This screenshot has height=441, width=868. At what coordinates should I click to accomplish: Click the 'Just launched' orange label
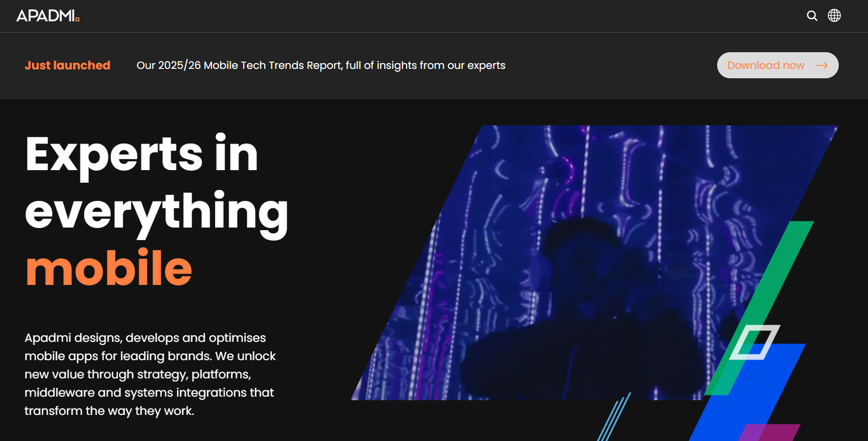(x=67, y=65)
